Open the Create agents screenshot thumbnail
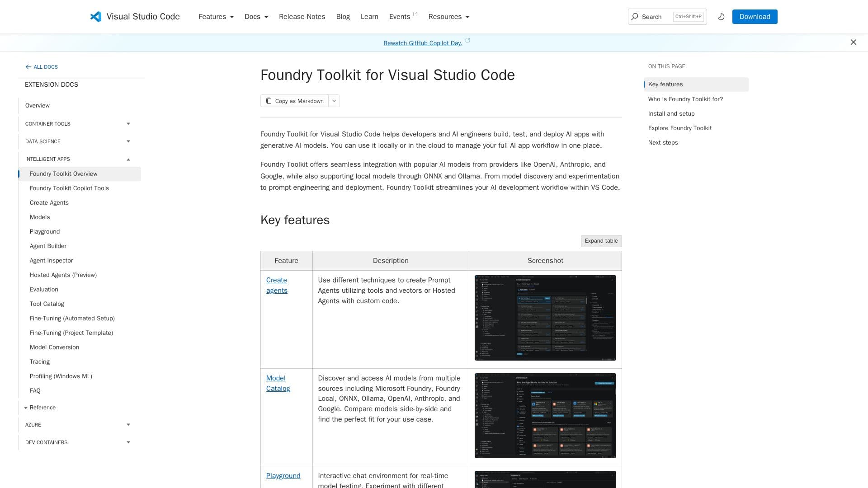Image resolution: width=868 pixels, height=488 pixels. [x=545, y=318]
